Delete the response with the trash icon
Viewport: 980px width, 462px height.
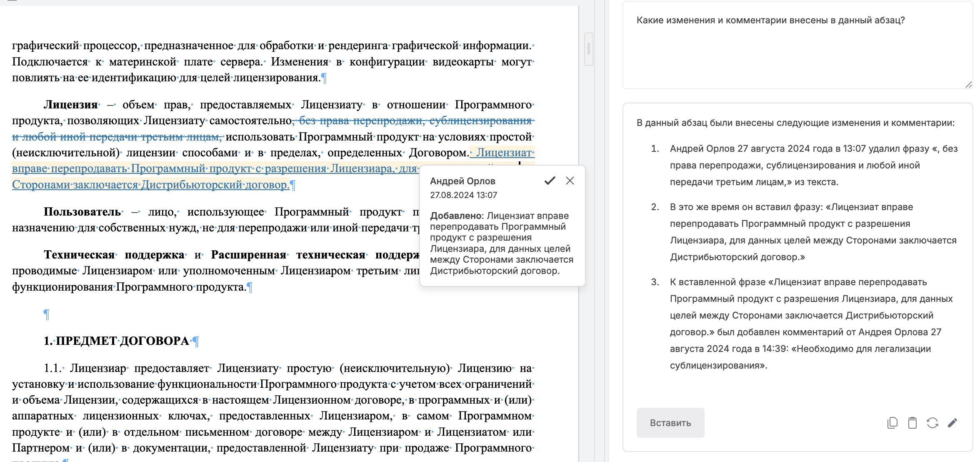(x=912, y=423)
